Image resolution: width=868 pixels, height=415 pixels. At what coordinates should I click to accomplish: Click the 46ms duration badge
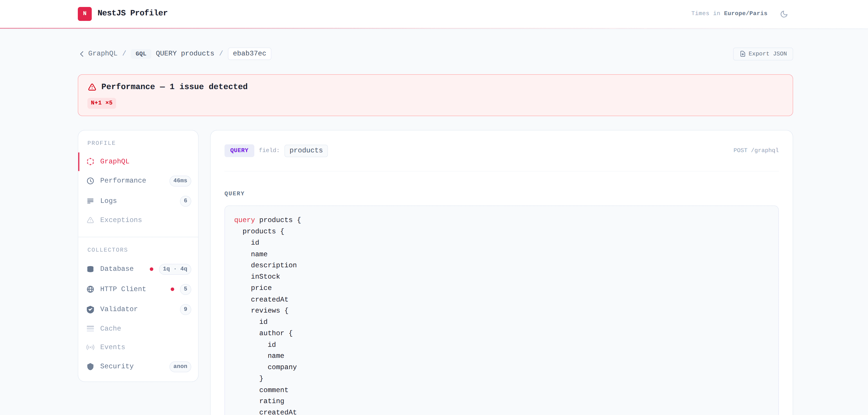tap(180, 181)
